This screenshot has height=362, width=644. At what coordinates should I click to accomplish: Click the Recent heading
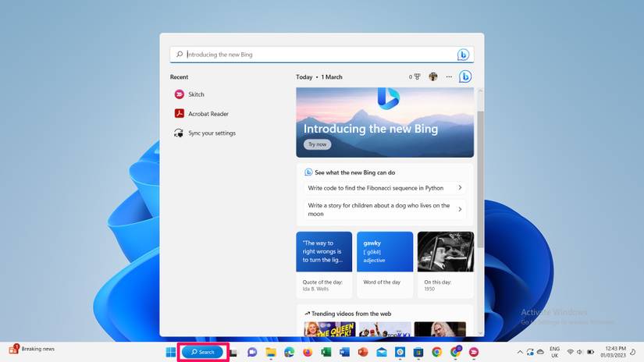(179, 77)
